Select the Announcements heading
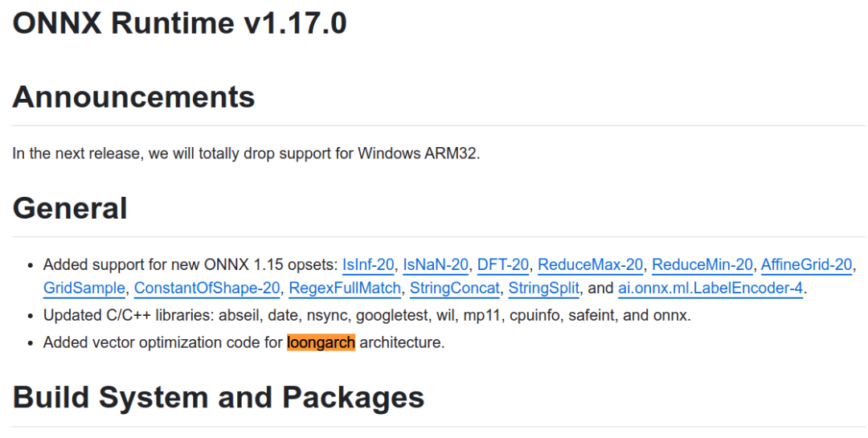 [133, 97]
